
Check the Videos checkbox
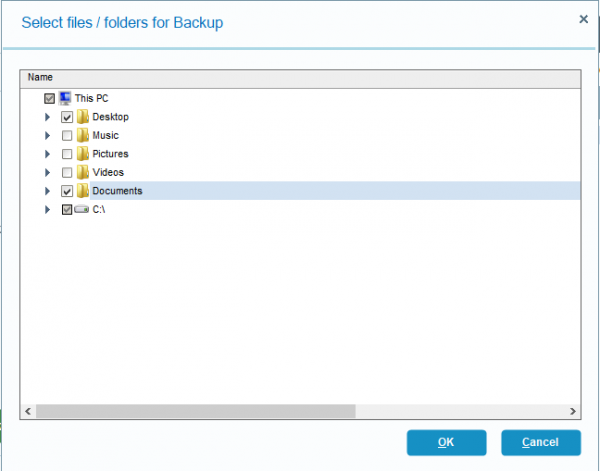click(67, 173)
